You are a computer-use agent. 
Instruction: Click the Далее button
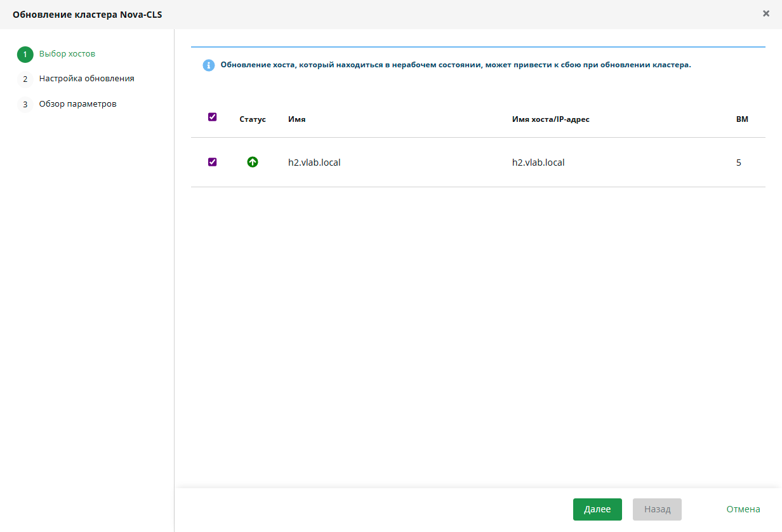pos(597,509)
